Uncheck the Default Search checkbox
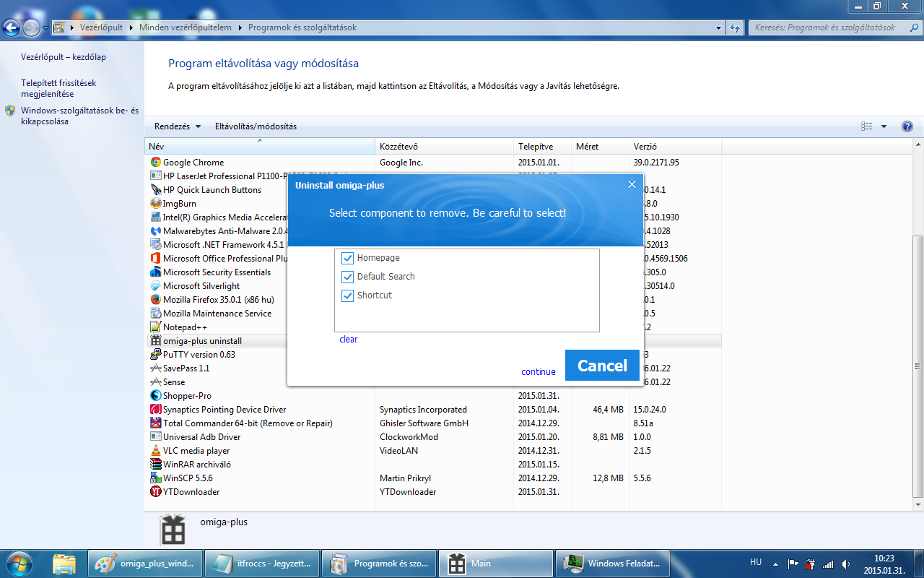This screenshot has height=578, width=924. pos(347,277)
